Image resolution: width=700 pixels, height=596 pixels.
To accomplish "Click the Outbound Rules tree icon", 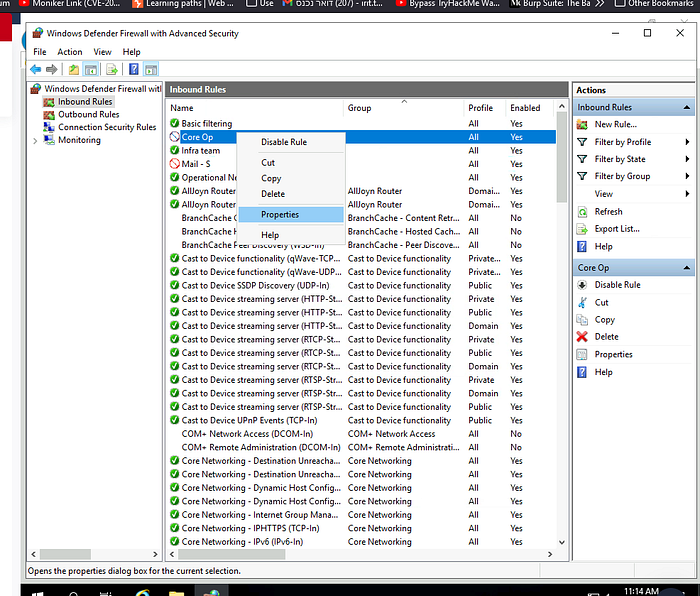I will [49, 115].
